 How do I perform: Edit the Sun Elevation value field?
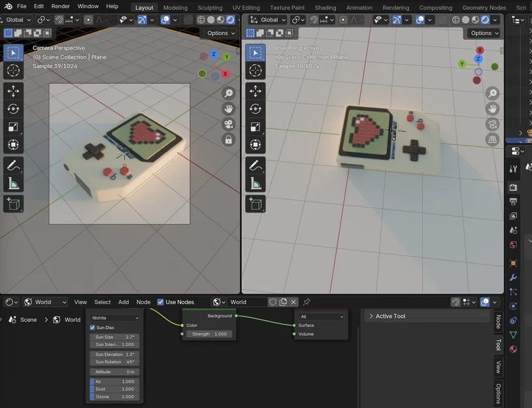point(114,354)
